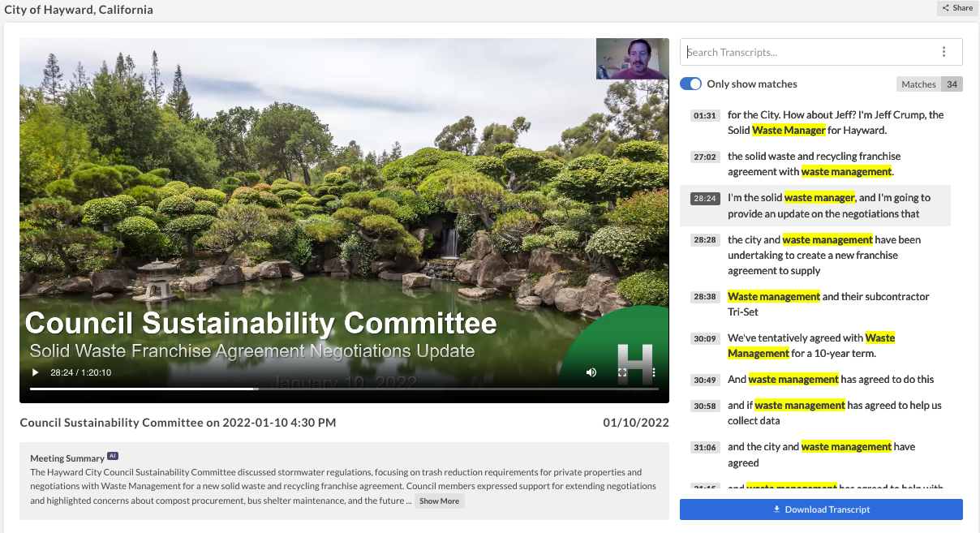Image resolution: width=980 pixels, height=533 pixels.
Task: Jump to transcript timestamp 30:58
Action: tap(704, 406)
